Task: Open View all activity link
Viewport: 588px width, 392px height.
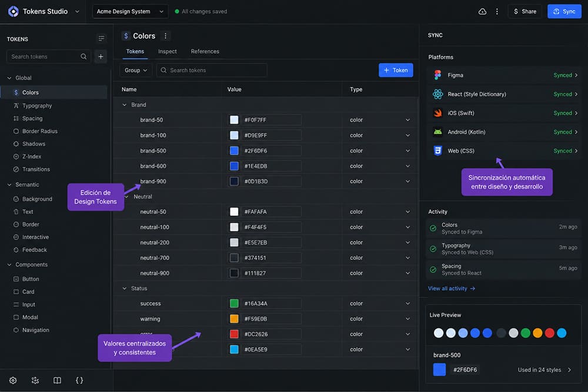Action: 452,289
